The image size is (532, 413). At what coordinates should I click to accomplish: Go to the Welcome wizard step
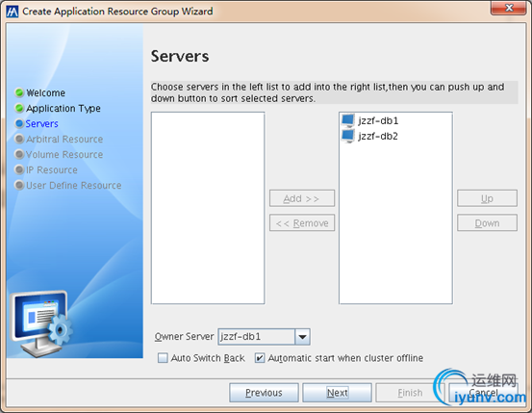pyautogui.click(x=46, y=92)
